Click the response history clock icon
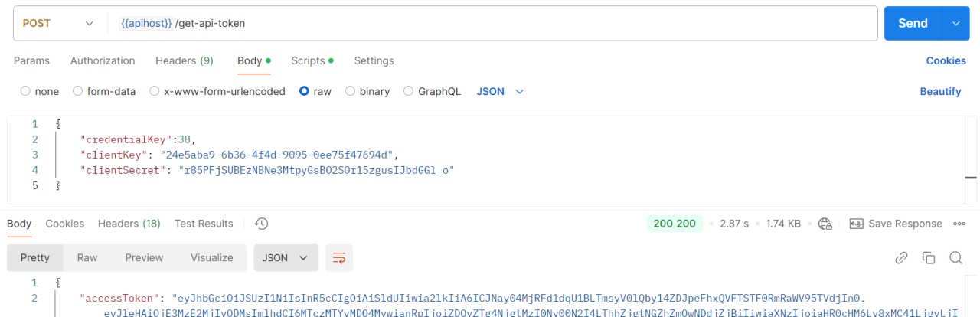Image resolution: width=980 pixels, height=317 pixels. [261, 224]
